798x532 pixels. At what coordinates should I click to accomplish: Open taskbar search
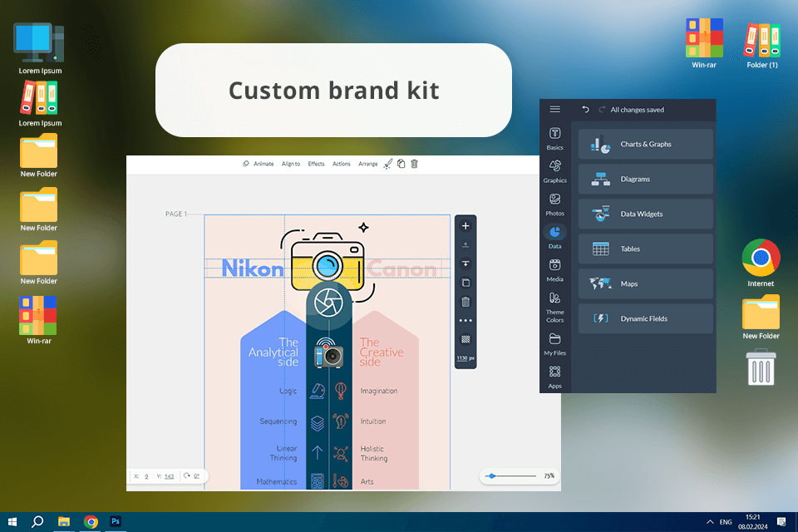[x=37, y=522]
